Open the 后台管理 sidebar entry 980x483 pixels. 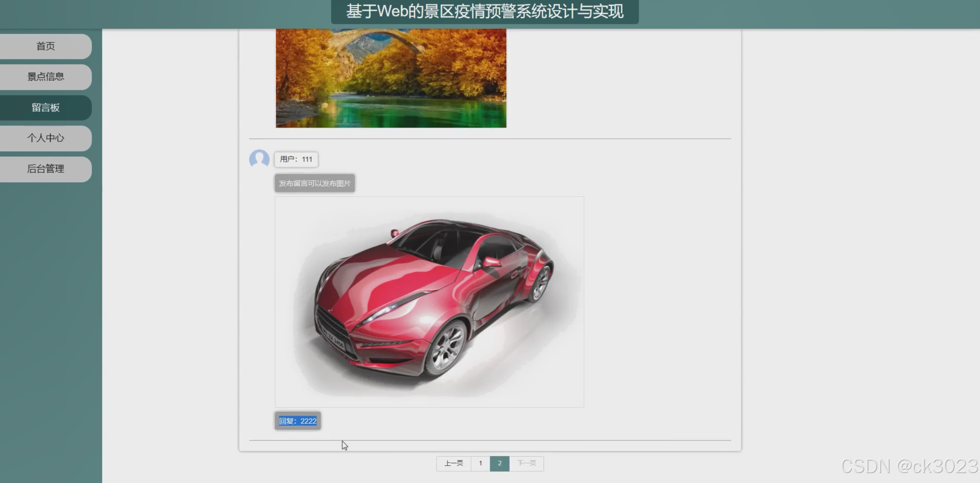coord(46,169)
